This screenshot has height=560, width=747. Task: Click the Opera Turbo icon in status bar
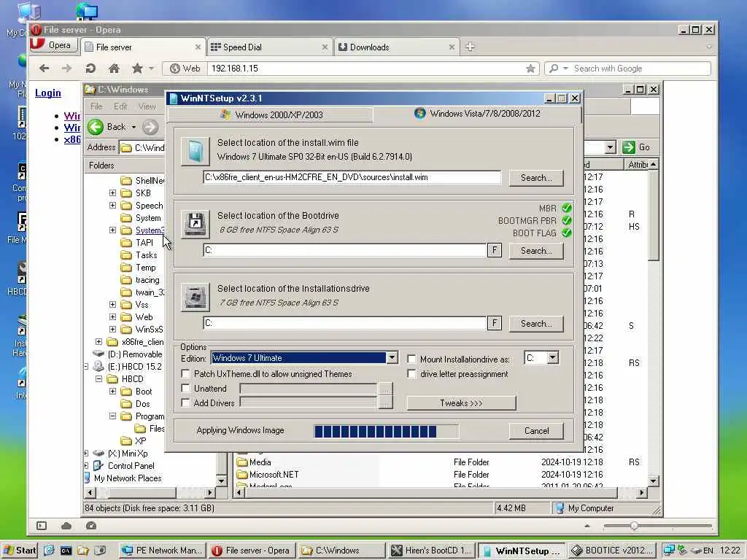(x=91, y=526)
